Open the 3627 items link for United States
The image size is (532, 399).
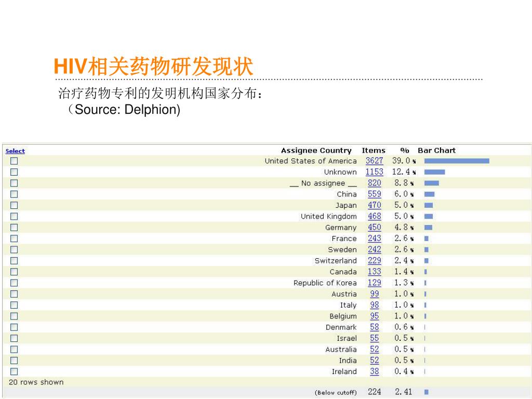[x=374, y=161]
